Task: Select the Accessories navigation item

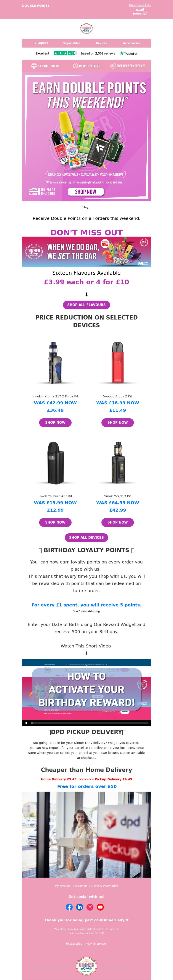Action: pyautogui.click(x=131, y=43)
